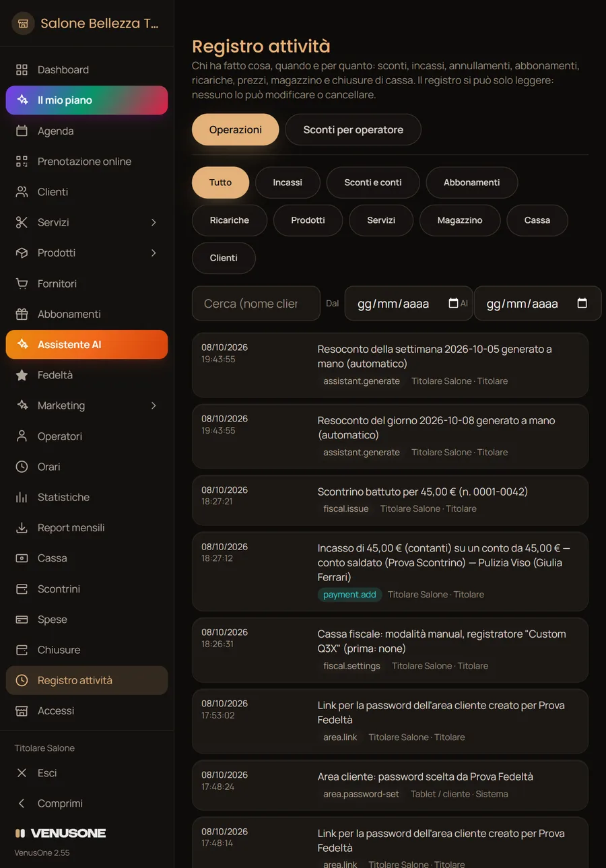This screenshot has height=868, width=606.
Task: Open calendar picker on the Al date field
Action: (582, 303)
